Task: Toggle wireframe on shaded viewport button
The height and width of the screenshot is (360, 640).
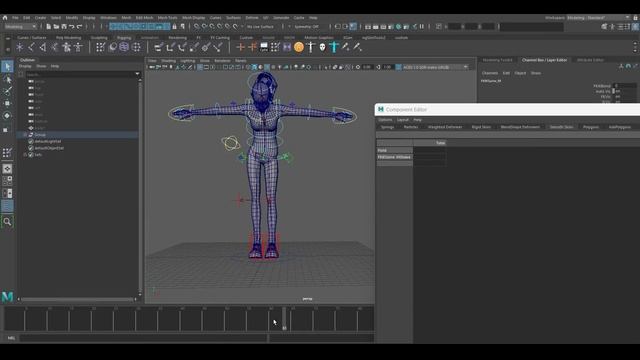Action: 267,67
